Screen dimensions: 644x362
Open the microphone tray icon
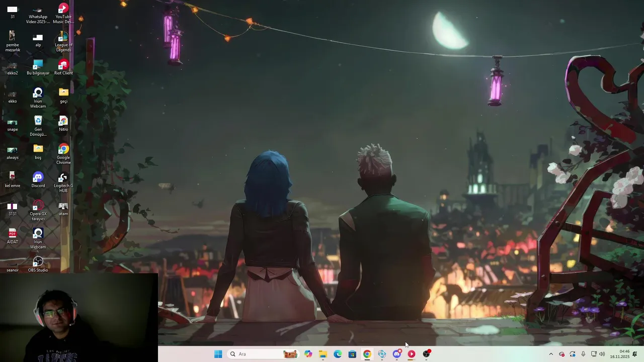(x=583, y=354)
